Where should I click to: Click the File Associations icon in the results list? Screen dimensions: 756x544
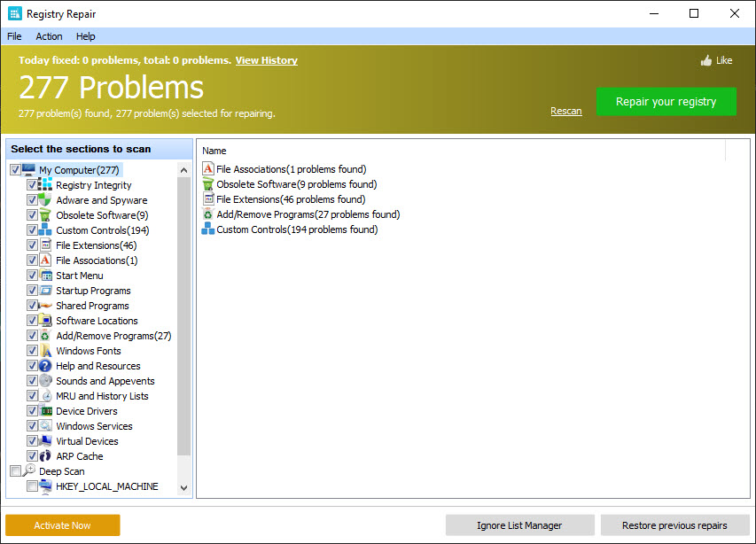207,168
